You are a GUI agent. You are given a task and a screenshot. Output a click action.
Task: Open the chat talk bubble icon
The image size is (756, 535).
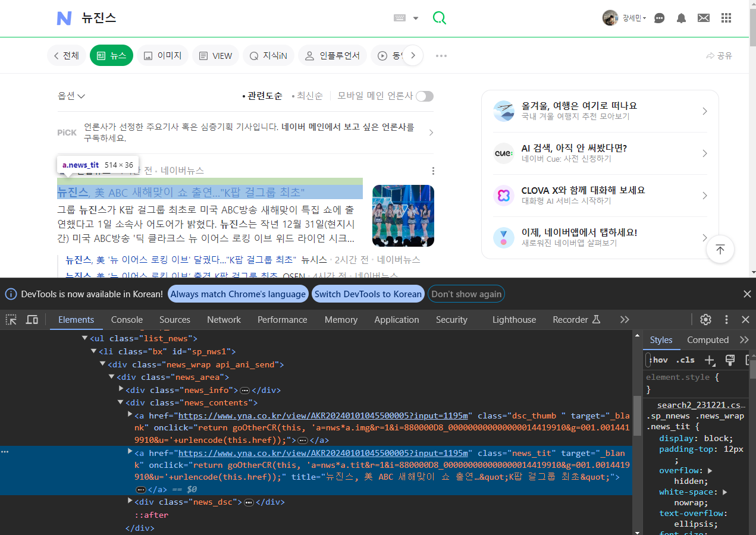point(659,18)
